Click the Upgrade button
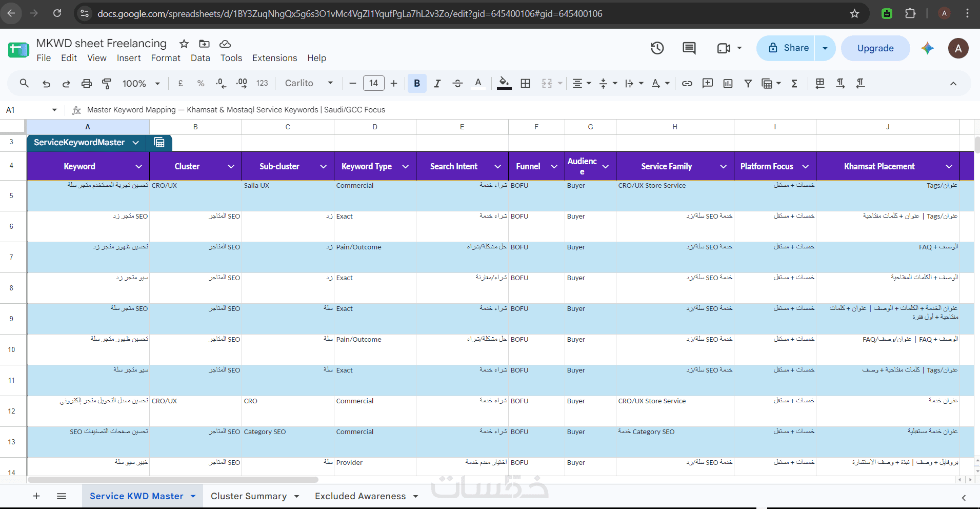Image resolution: width=980 pixels, height=509 pixels. [x=875, y=48]
